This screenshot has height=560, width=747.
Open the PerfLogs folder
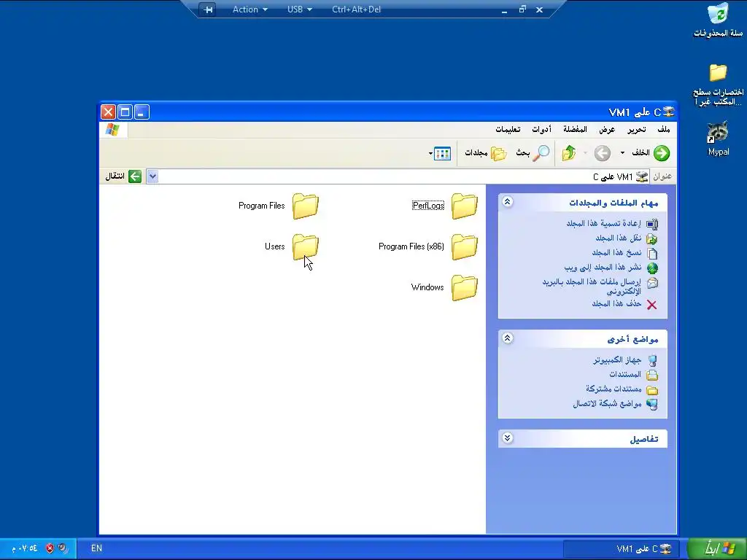[x=465, y=206]
